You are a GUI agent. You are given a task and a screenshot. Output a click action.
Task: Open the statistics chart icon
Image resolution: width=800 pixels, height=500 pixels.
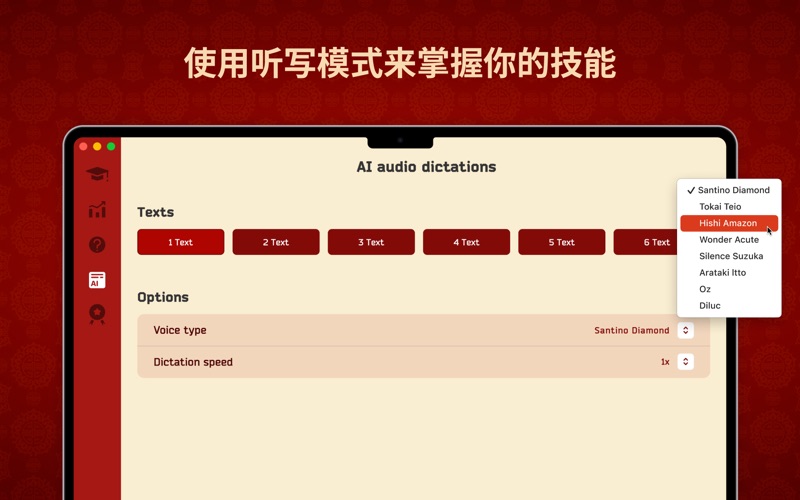point(97,210)
